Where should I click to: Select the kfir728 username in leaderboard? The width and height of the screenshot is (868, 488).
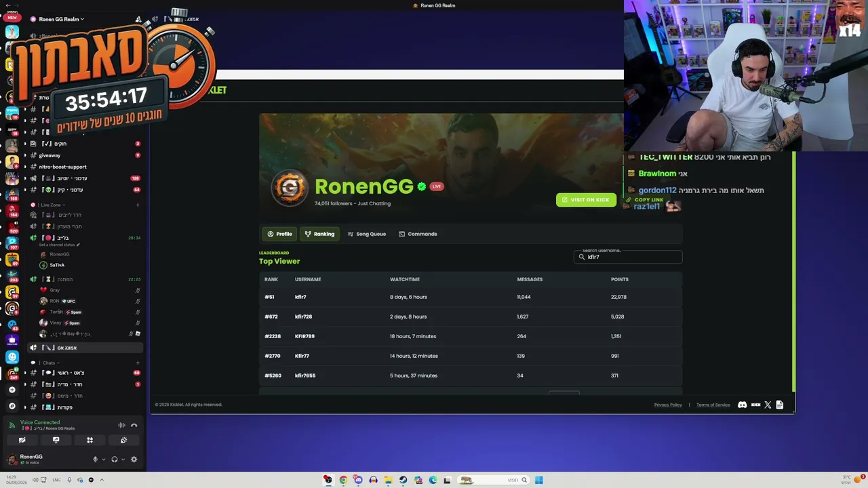point(303,317)
